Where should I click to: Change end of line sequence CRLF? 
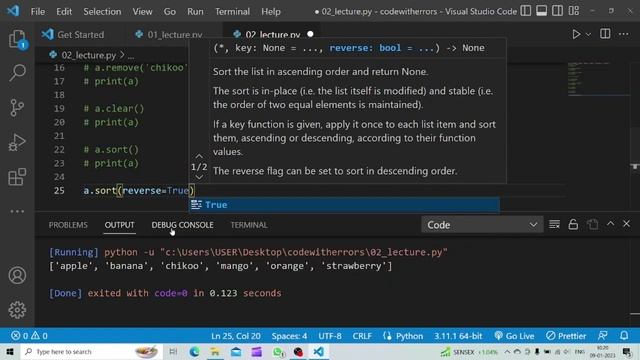362,336
